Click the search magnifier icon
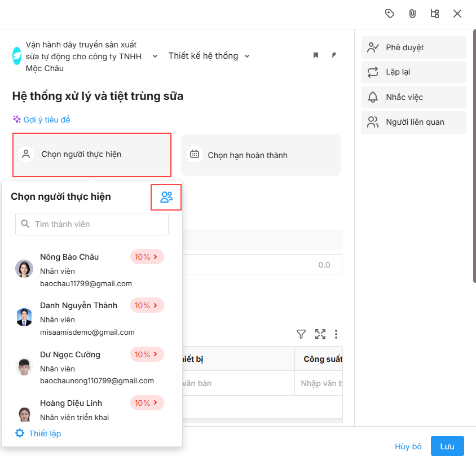476x464 pixels. pyautogui.click(x=25, y=224)
